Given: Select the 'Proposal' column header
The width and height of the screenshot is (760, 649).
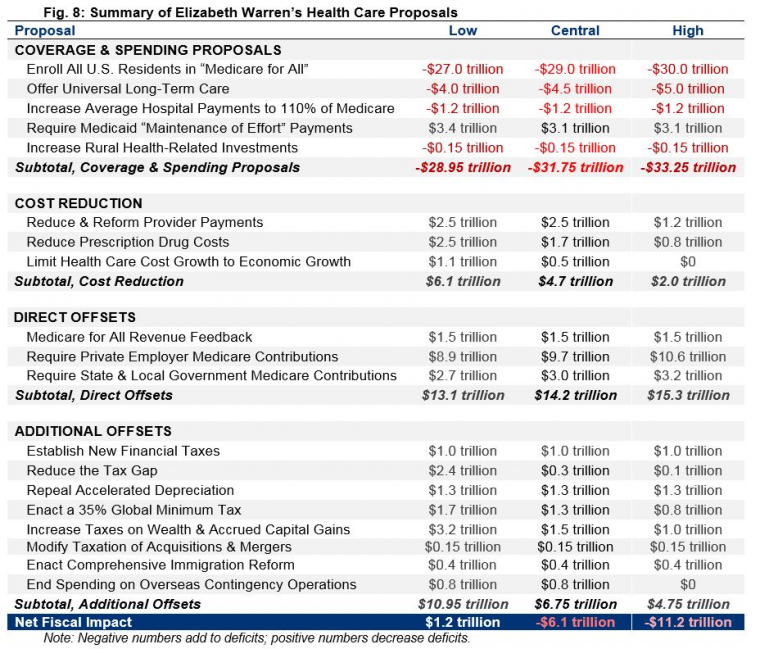Looking at the screenshot, I should pyautogui.click(x=45, y=30).
